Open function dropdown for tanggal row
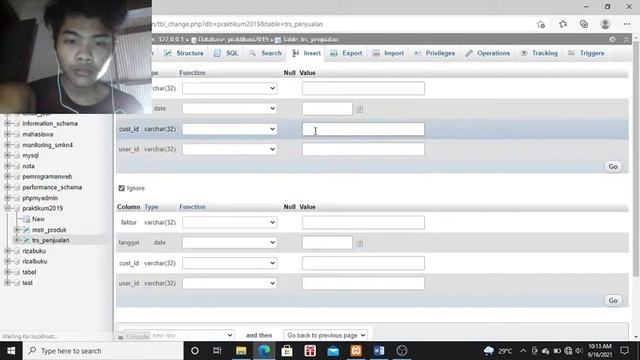The height and width of the screenshot is (360, 640). (x=229, y=242)
